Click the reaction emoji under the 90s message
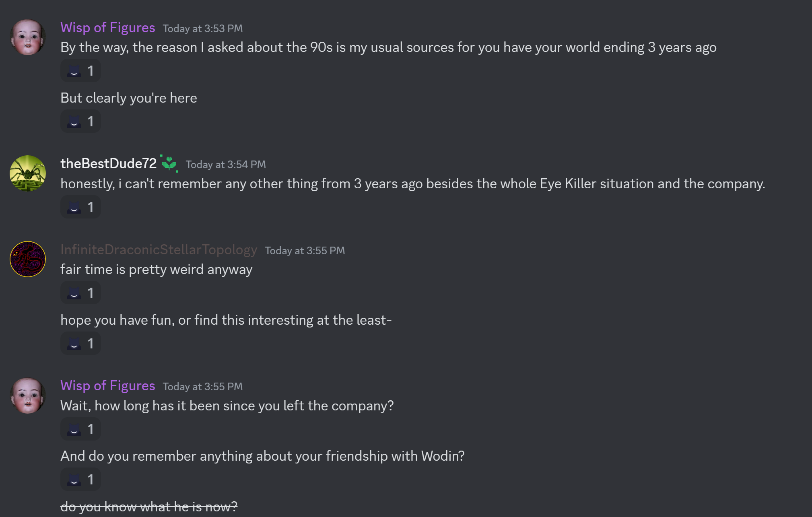The width and height of the screenshot is (812, 517). 74,71
